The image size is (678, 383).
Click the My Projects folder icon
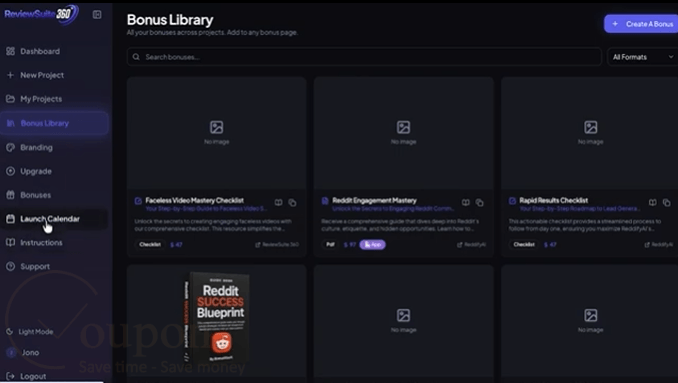(10, 99)
